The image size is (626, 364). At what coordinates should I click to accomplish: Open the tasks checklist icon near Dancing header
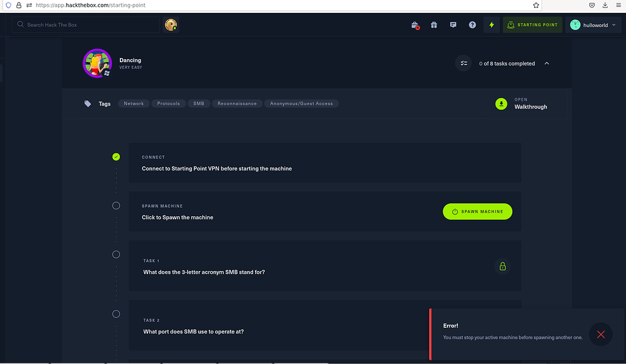(463, 63)
